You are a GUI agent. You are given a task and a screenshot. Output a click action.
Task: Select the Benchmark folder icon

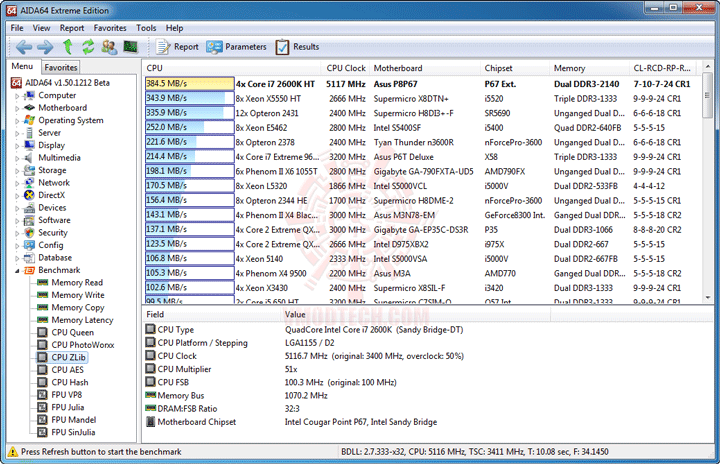tap(29, 270)
